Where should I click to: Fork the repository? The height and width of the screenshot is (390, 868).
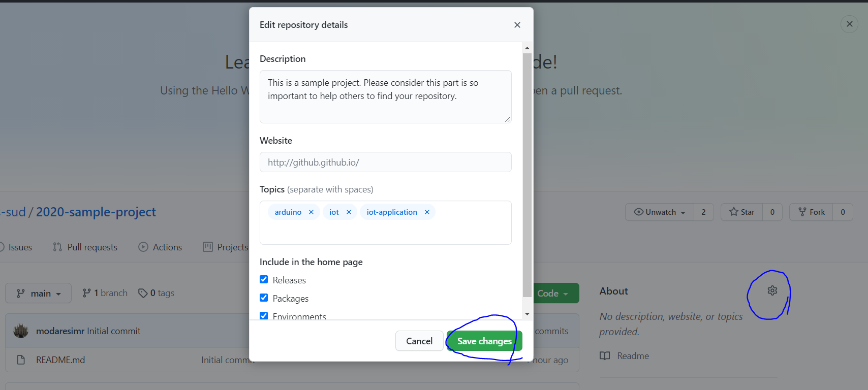(x=811, y=212)
